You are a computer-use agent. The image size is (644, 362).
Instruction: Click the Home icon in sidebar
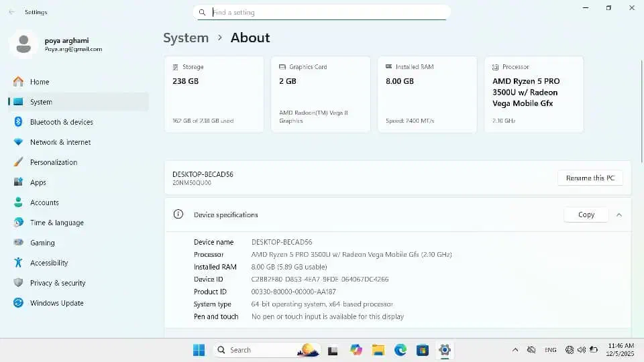18,82
